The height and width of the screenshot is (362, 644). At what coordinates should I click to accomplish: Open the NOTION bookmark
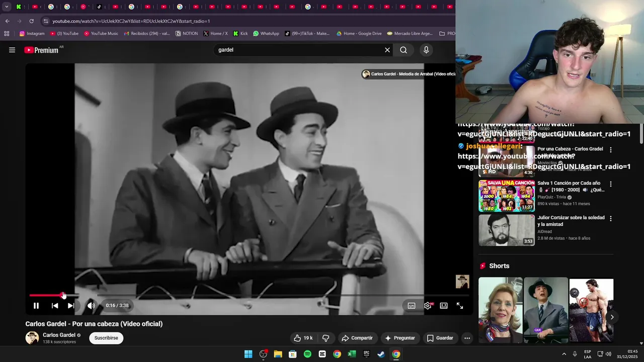pyautogui.click(x=187, y=34)
